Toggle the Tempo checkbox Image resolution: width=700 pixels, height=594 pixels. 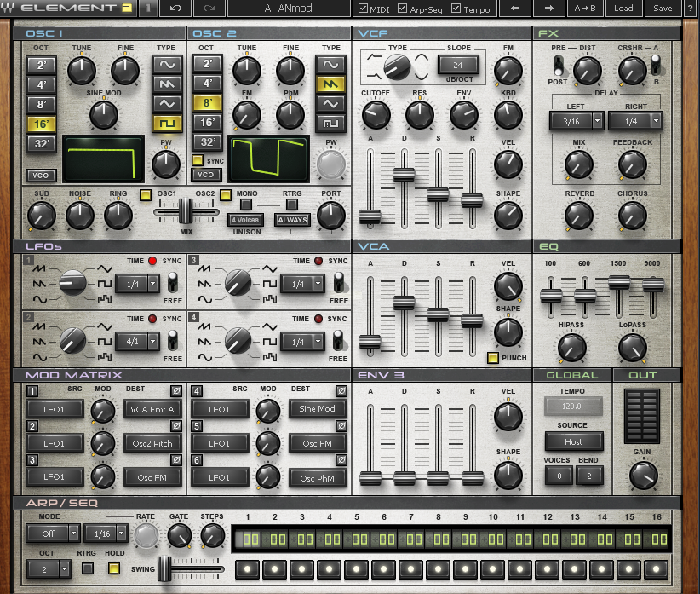[456, 9]
